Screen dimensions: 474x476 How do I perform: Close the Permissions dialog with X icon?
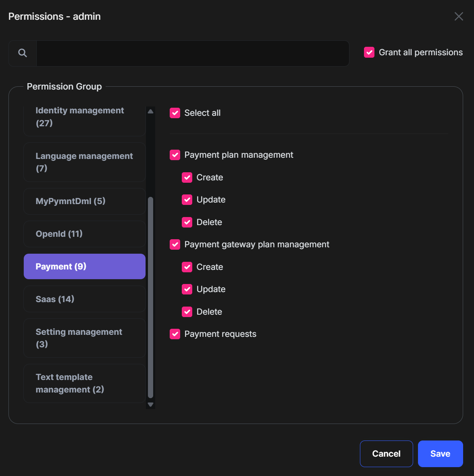click(459, 17)
